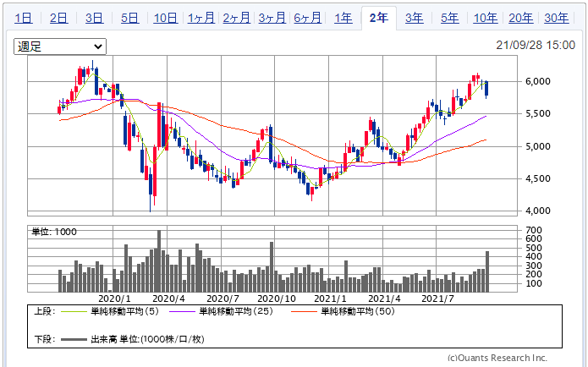Show the 6ヶ月 chart range

(308, 18)
